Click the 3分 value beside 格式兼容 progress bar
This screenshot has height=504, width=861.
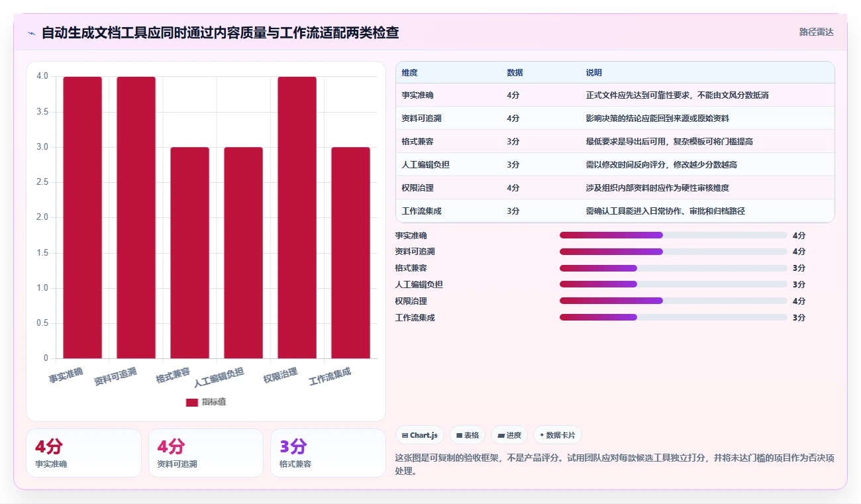point(799,268)
